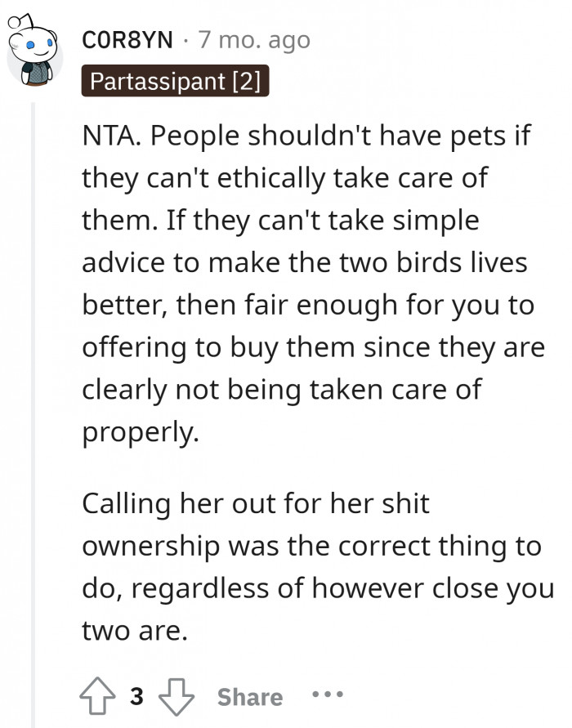The height and width of the screenshot is (728, 572).
Task: Open the C0R8YN username profile link
Action: point(127,39)
